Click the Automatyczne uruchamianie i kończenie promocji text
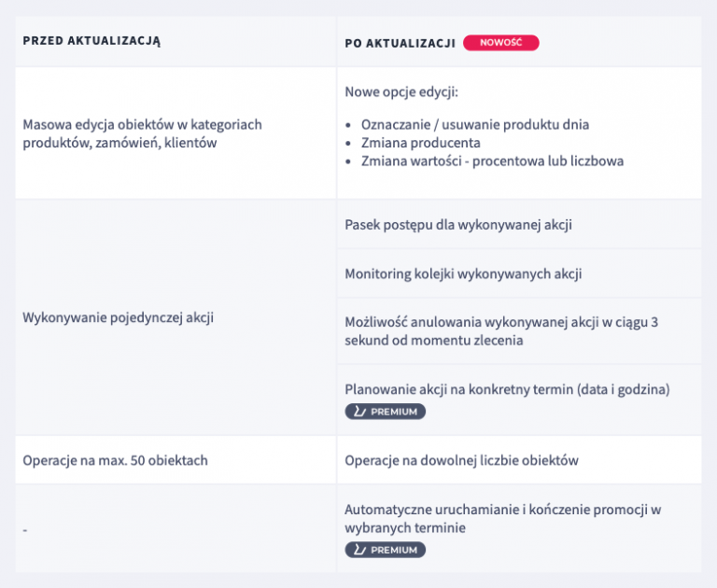The image size is (717, 588). [x=502, y=510]
